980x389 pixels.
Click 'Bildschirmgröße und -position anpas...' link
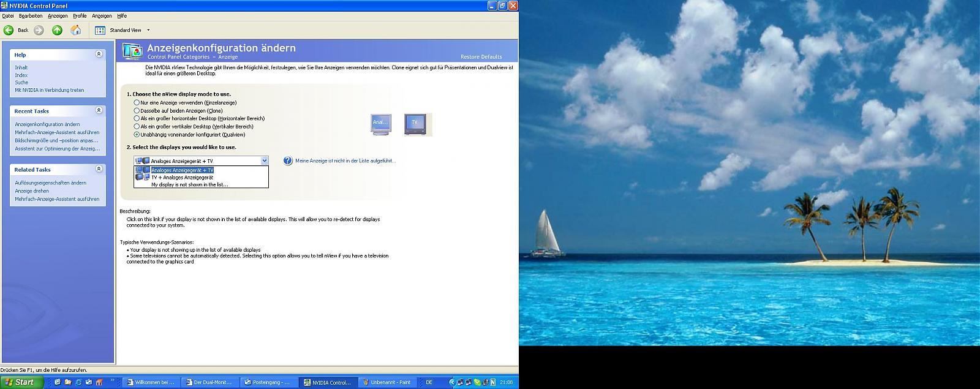pos(56,140)
